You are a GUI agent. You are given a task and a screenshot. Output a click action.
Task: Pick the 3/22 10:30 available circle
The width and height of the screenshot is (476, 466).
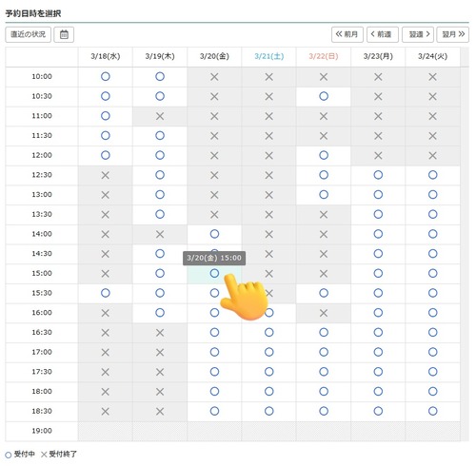pos(324,96)
